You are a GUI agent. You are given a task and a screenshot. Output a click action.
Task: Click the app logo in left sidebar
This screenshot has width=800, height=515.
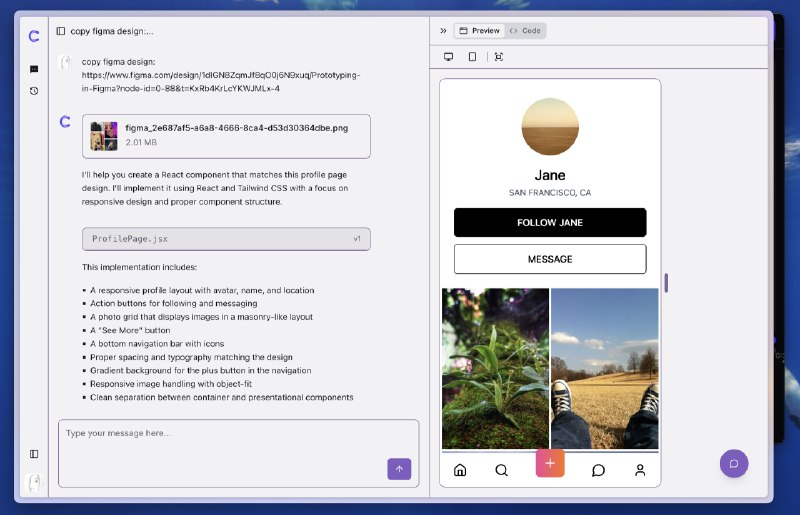click(x=34, y=36)
